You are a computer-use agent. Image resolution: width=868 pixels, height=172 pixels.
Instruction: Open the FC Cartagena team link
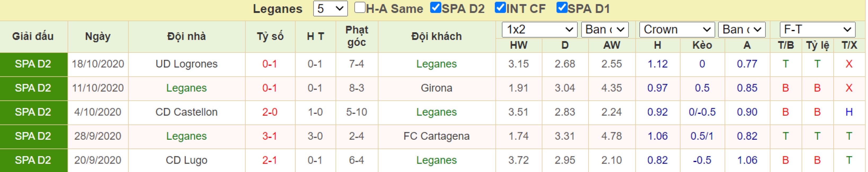click(x=436, y=136)
